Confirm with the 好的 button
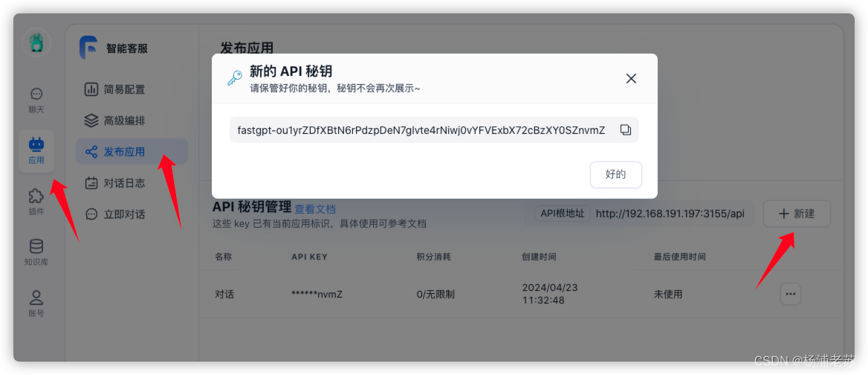Image resolution: width=868 pixels, height=375 pixels. pos(615,175)
